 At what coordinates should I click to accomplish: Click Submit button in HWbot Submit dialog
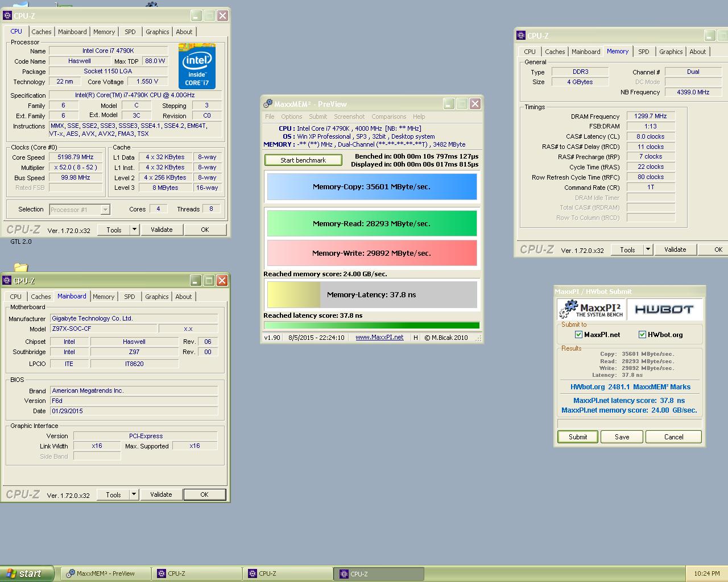click(578, 437)
